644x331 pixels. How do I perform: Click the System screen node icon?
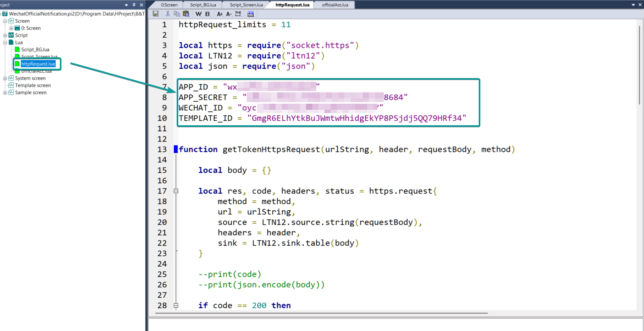11,78
